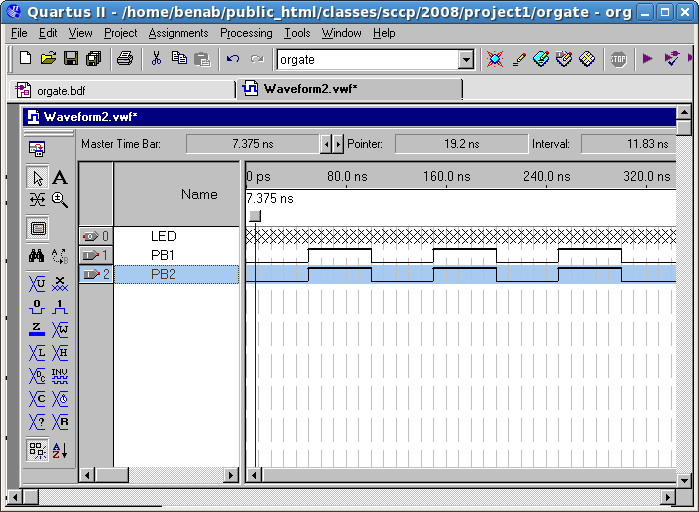The height and width of the screenshot is (512, 699).
Task: Toggle the Full Screen view tool
Action: 38,228
